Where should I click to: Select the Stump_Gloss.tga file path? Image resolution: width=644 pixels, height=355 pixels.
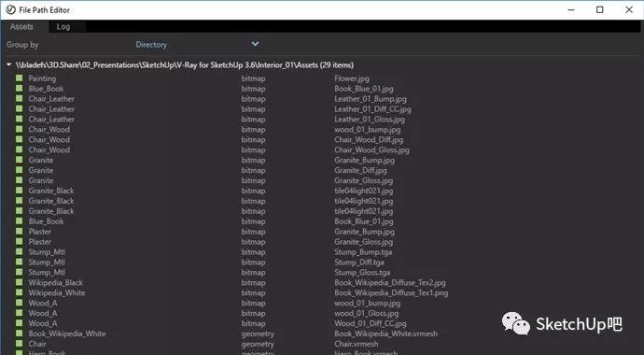362,273
